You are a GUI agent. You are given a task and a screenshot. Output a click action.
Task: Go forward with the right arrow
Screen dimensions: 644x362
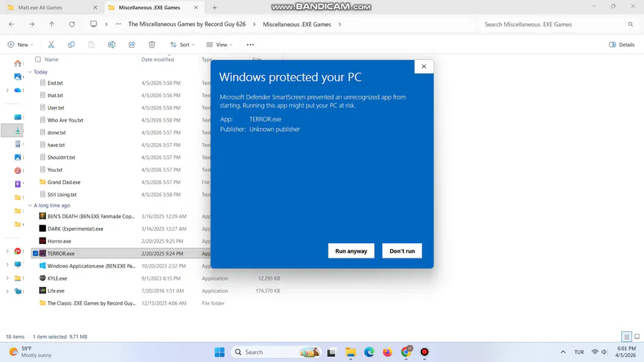click(x=31, y=24)
